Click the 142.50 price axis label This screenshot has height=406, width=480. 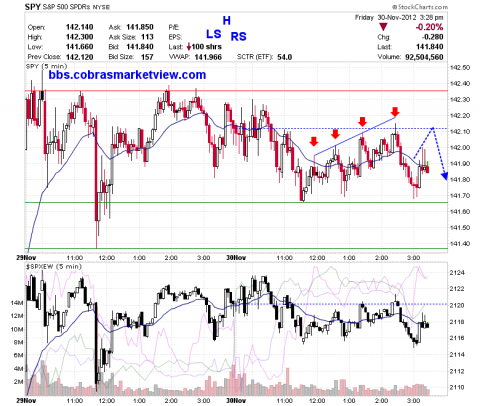pos(460,68)
